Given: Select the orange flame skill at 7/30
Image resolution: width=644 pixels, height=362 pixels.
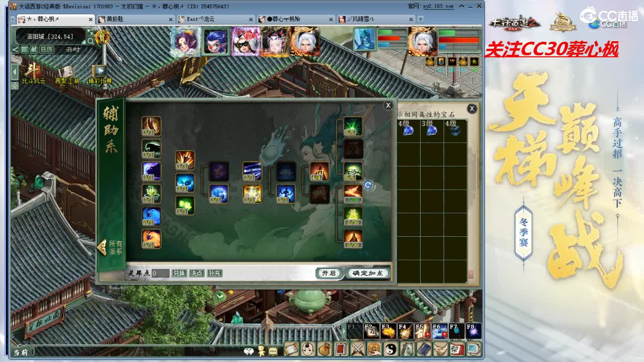Looking at the screenshot, I should (353, 194).
